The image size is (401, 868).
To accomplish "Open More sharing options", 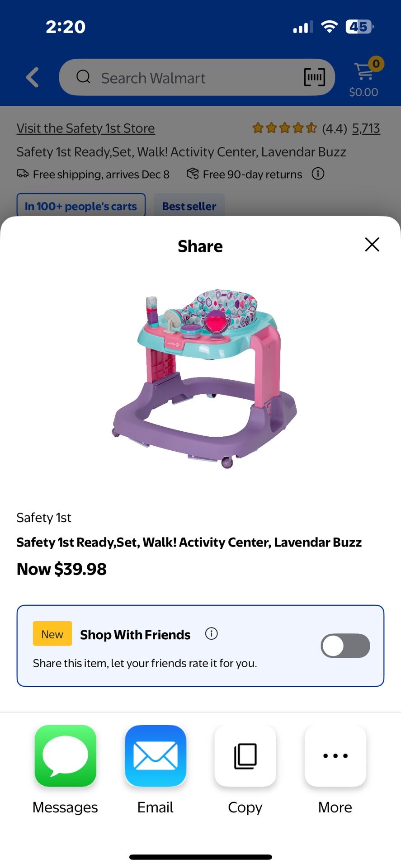I will click(335, 756).
